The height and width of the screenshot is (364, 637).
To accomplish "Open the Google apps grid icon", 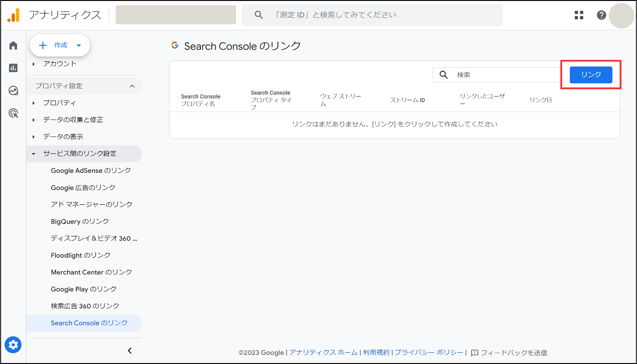I will [579, 15].
